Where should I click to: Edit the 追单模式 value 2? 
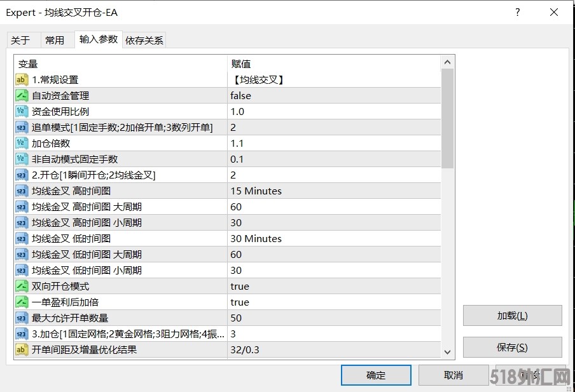point(334,128)
